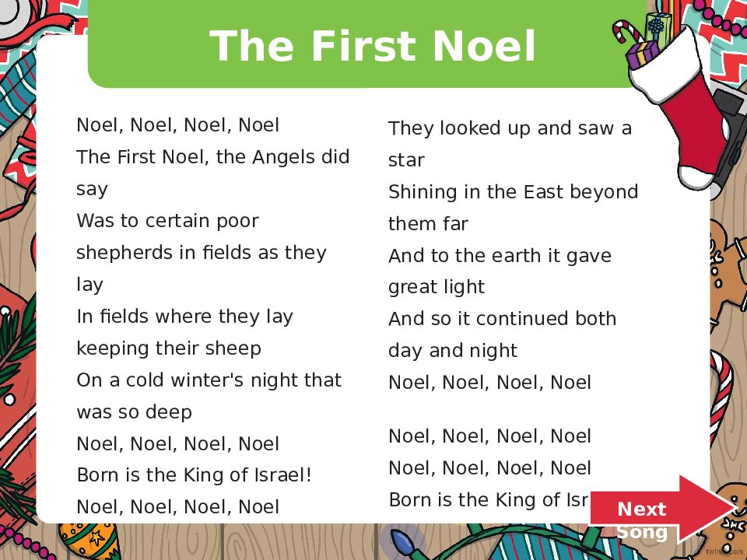
Task: Click the pine branch decoration on left
Action: coord(16,343)
